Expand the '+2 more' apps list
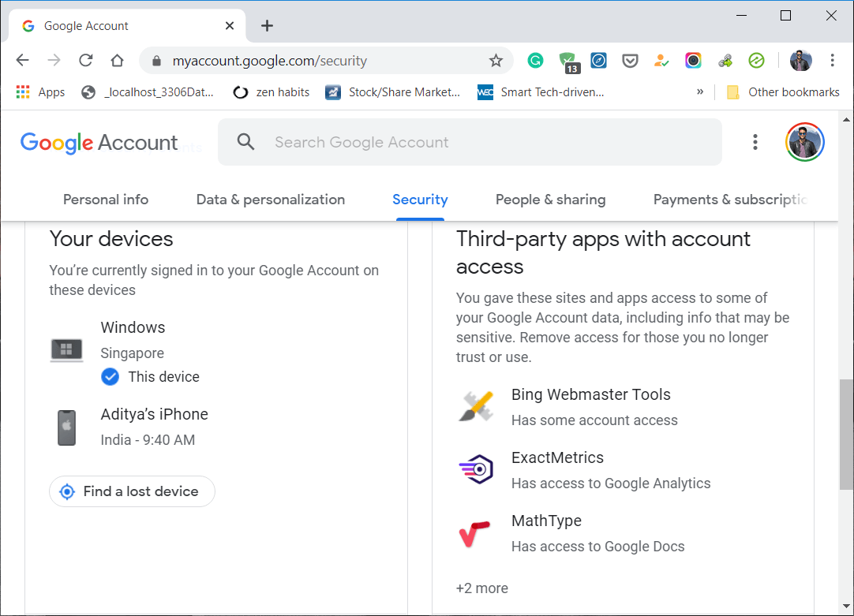 tap(481, 588)
